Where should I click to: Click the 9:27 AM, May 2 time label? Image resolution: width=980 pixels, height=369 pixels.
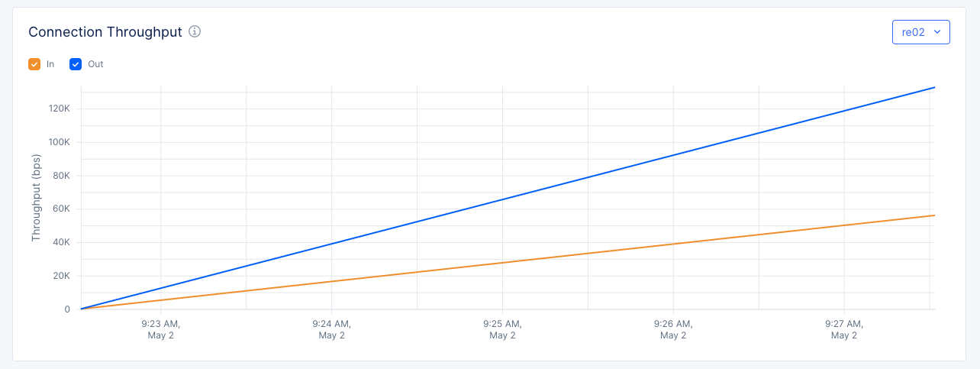pos(844,329)
